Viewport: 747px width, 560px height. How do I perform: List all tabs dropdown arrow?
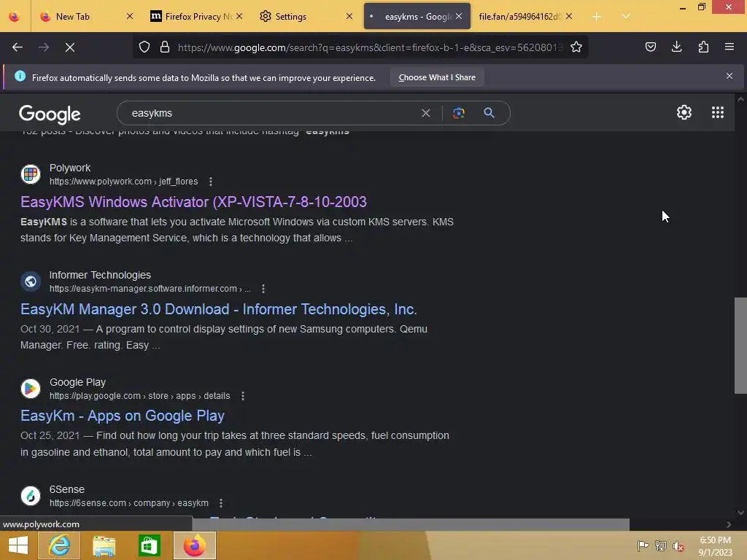626,16
